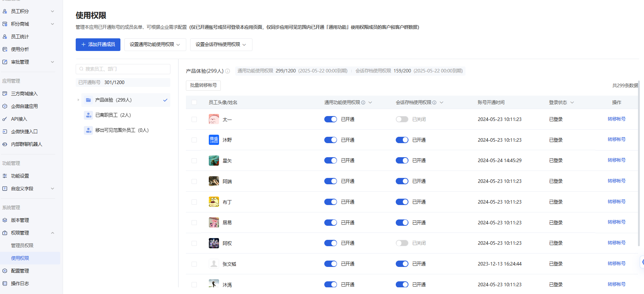The width and height of the screenshot is (644, 294).
Task: Click the 搜索员工、部门 search field
Action: point(123,69)
